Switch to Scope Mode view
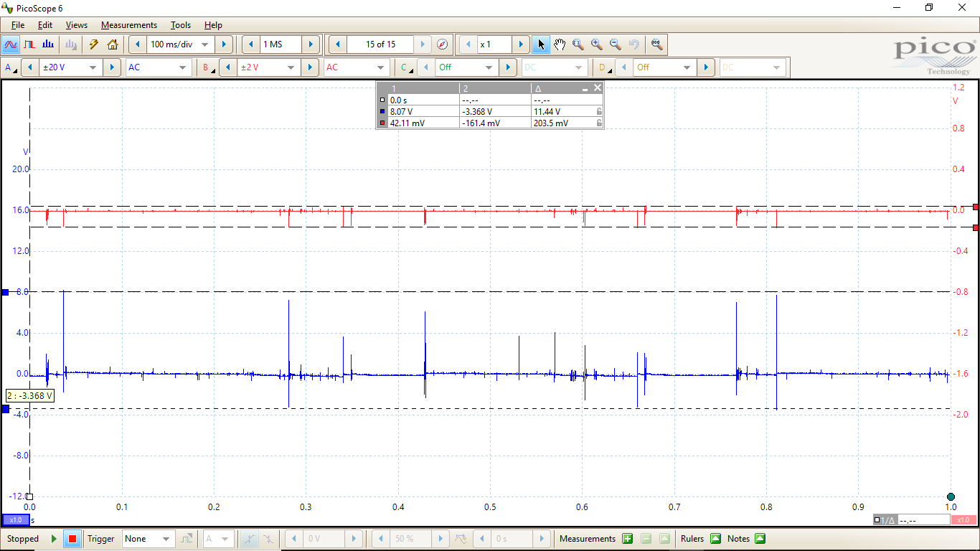The height and width of the screenshot is (551, 980). (x=11, y=44)
